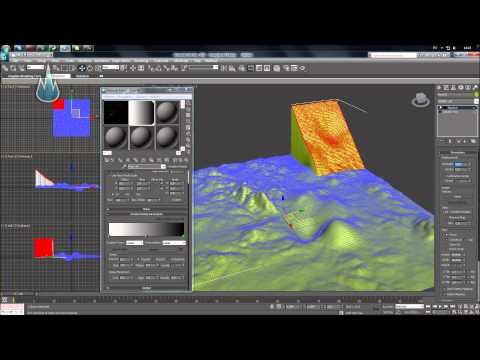
Task: Click Go to Parent in Material Editor
Action: (179, 160)
